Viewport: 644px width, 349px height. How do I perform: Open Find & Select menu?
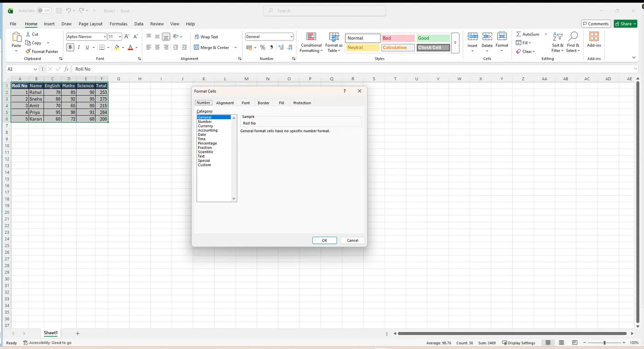(573, 42)
